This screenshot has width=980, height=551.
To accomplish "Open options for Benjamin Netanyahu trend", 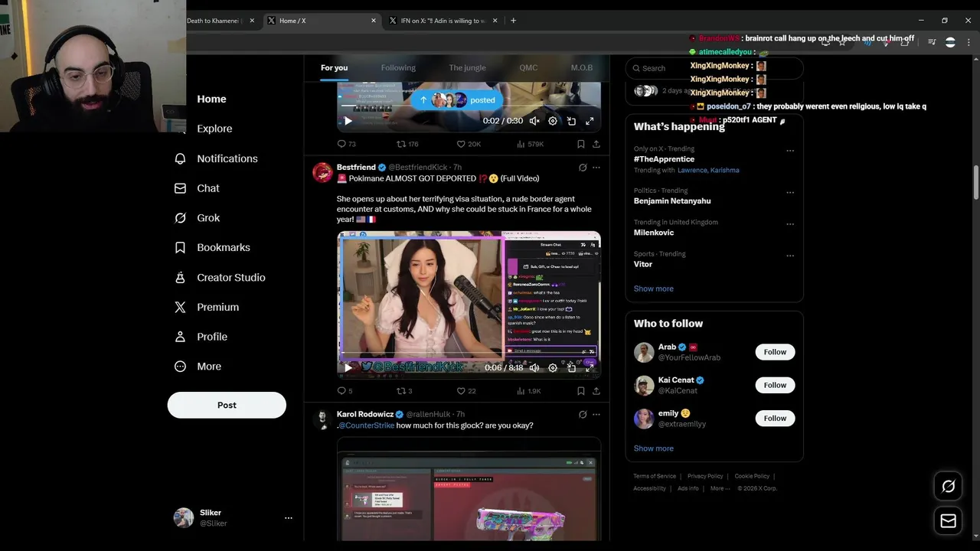I will pos(790,193).
